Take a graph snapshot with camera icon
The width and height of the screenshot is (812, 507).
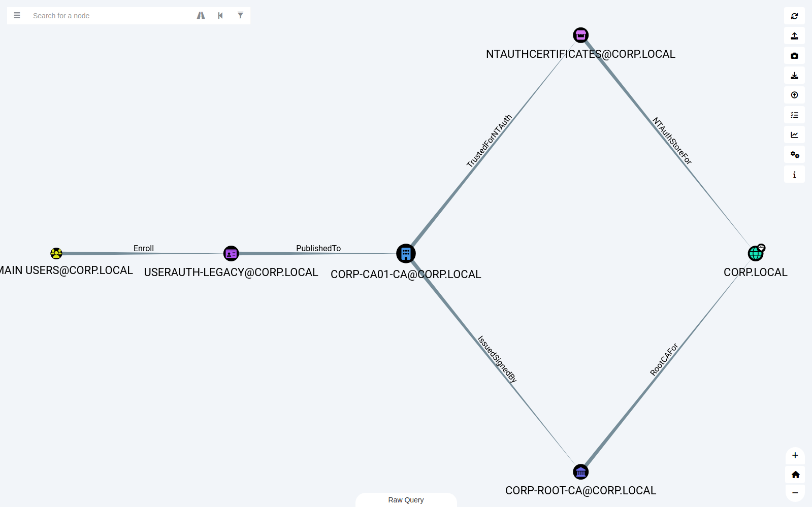pos(794,56)
